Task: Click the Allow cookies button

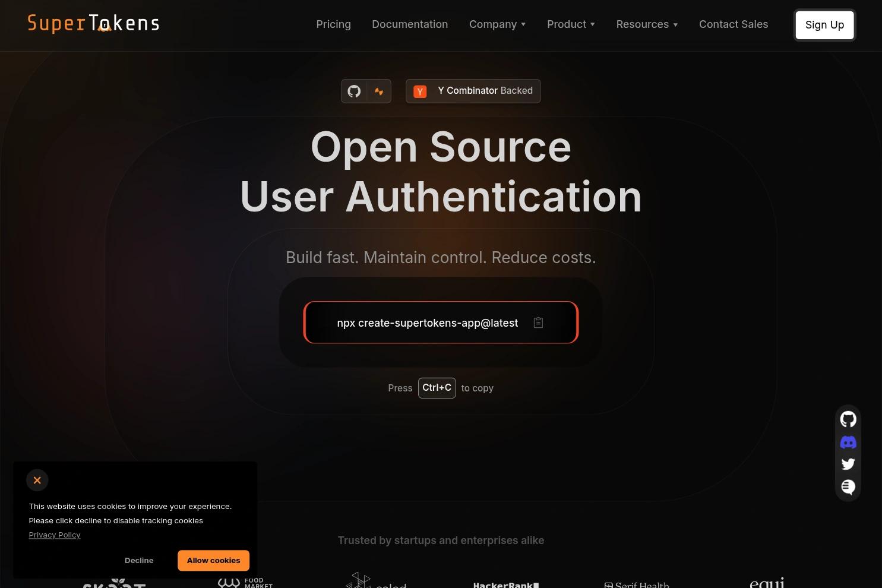Action: (213, 560)
